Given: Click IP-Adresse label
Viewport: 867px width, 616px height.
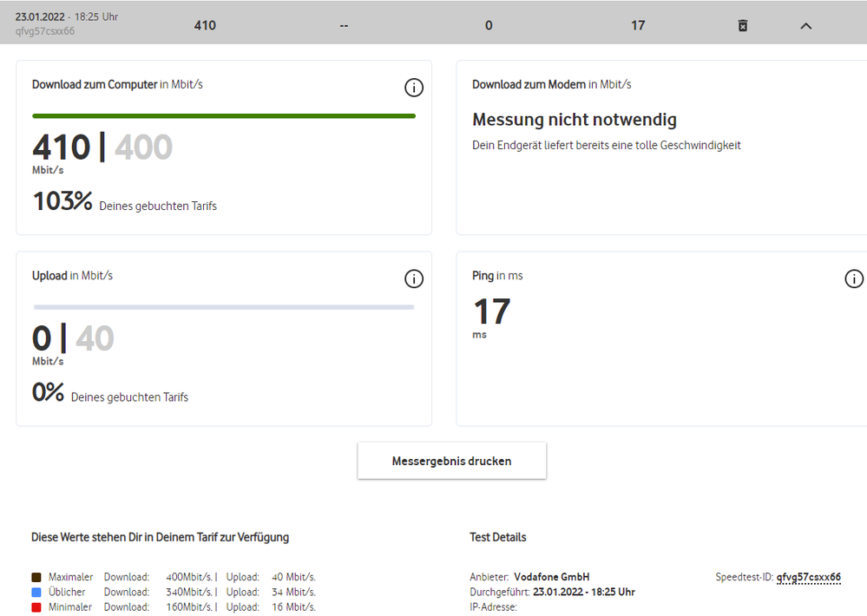Looking at the screenshot, I should [493, 607].
